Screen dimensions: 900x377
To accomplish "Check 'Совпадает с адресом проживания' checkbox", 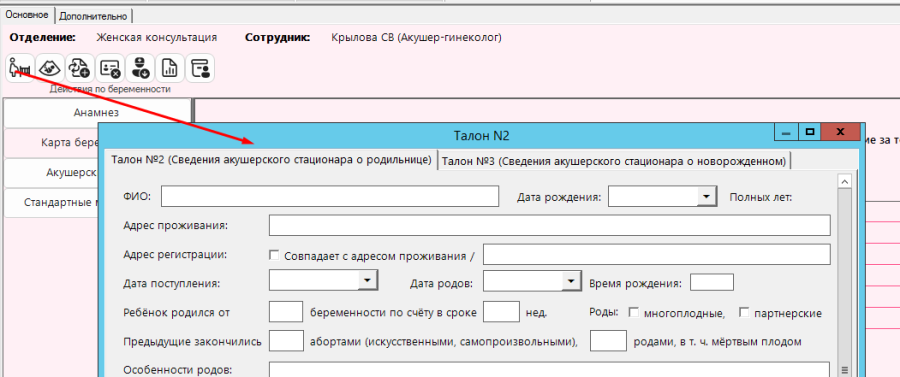I will 274,255.
